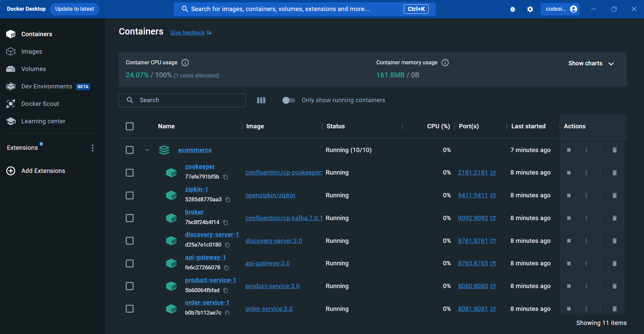Delete the zookeeper container

click(x=614, y=173)
